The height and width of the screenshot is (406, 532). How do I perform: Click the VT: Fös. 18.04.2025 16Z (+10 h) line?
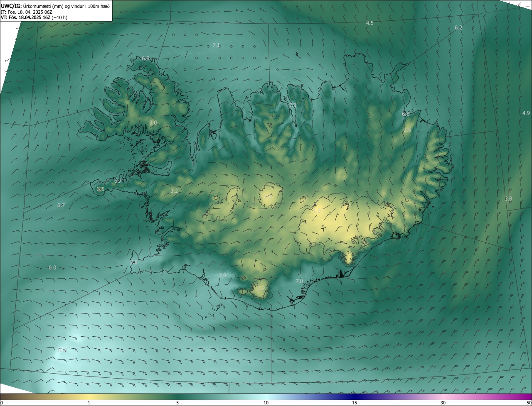click(34, 17)
